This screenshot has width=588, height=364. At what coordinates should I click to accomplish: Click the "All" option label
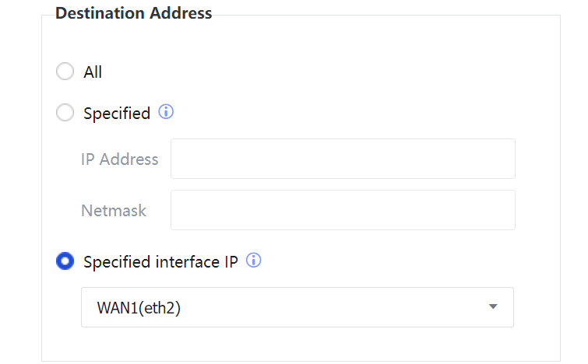(93, 72)
